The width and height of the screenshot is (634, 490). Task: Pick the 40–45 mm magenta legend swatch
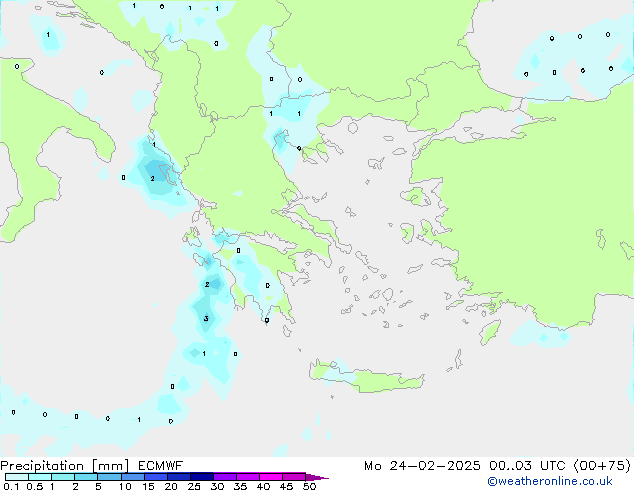click(x=271, y=477)
